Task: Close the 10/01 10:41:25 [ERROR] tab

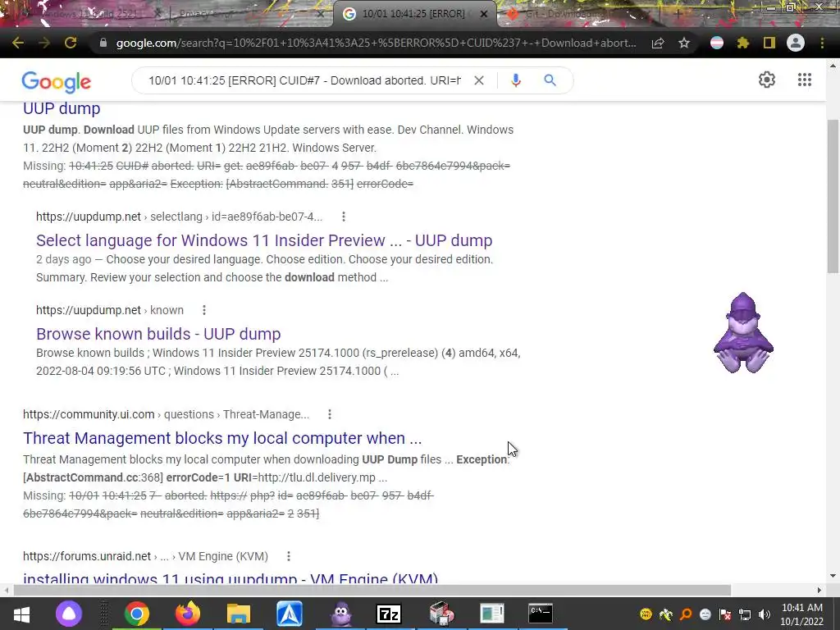Action: point(484,14)
